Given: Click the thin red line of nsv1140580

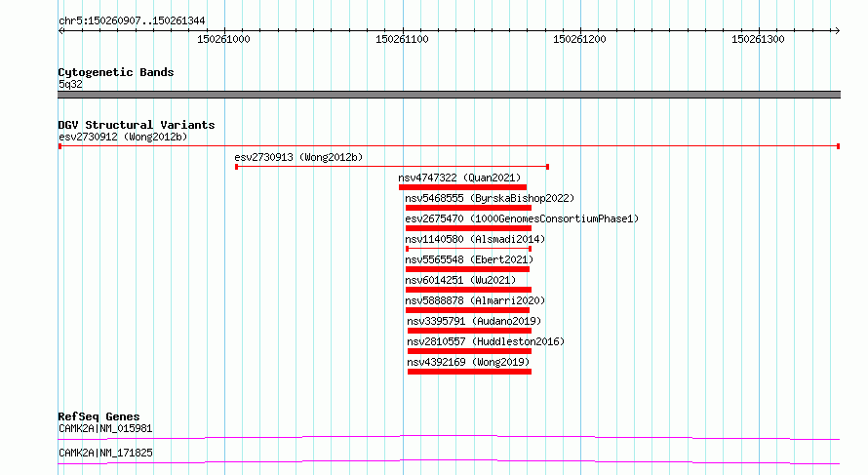Looking at the screenshot, I should 468,249.
